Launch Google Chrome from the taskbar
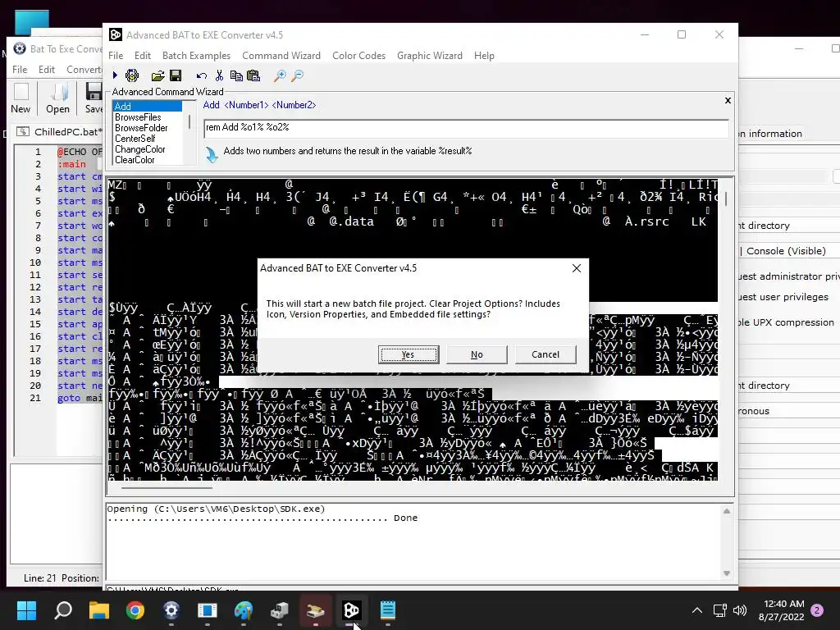Image resolution: width=840 pixels, height=630 pixels. click(x=135, y=610)
